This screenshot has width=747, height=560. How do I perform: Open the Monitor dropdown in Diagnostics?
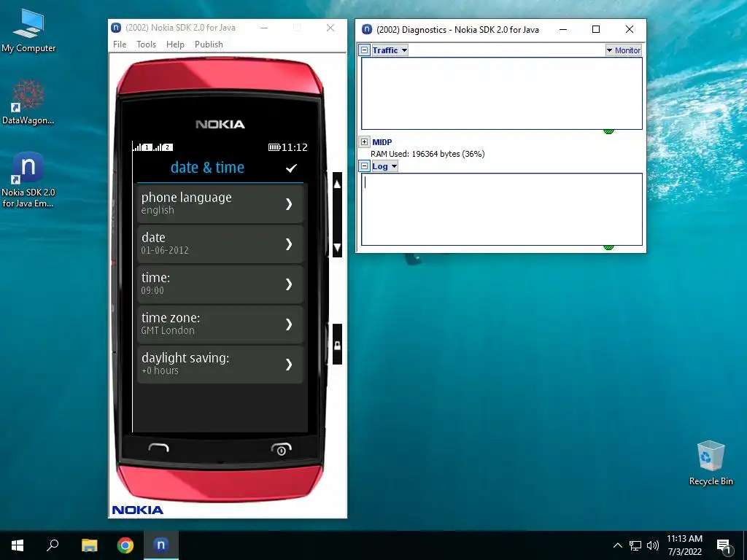[x=624, y=50]
